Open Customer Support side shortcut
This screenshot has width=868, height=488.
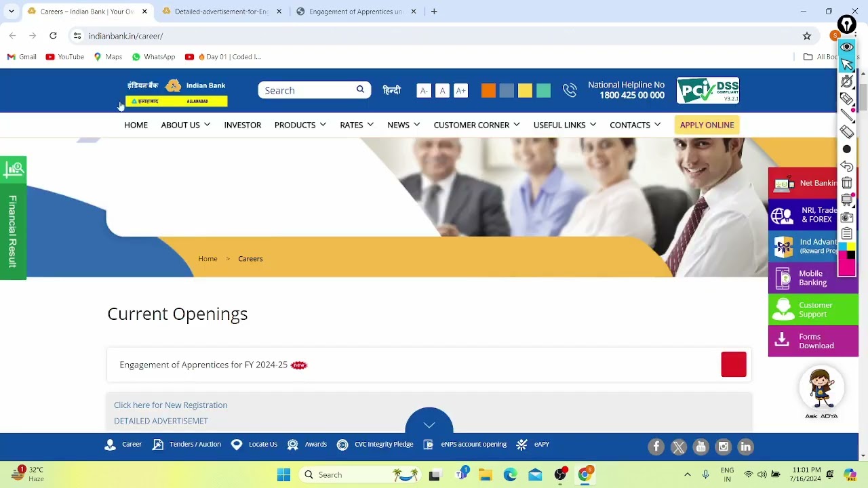click(813, 309)
